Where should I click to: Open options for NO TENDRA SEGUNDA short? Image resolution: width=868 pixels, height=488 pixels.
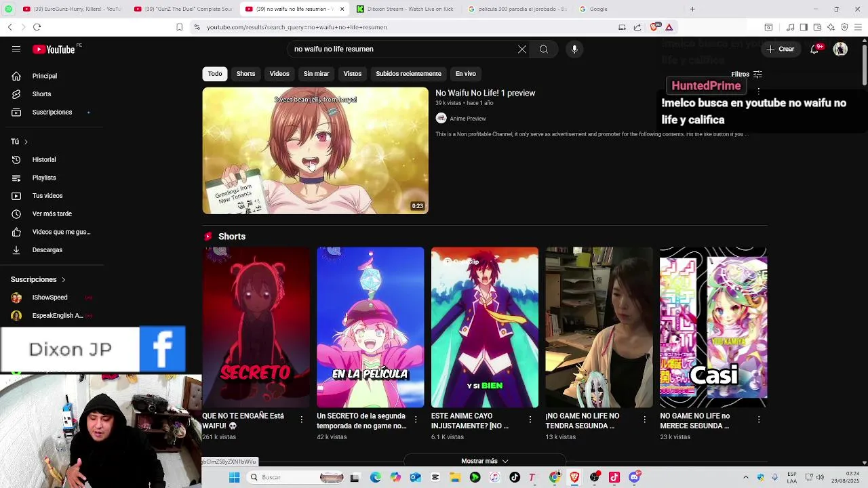coord(644,420)
